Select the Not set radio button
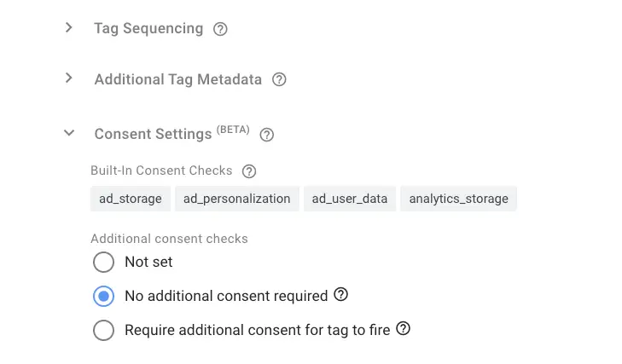The image size is (622, 364). (103, 262)
